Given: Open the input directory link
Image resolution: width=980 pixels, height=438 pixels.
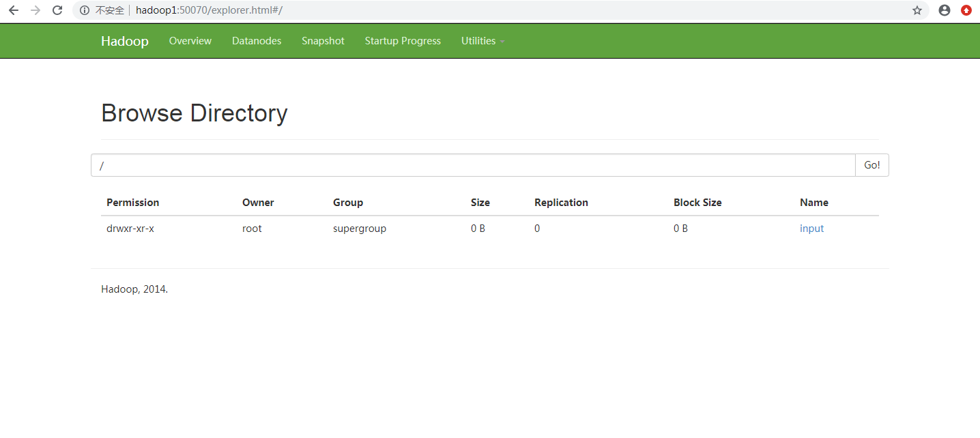Looking at the screenshot, I should (x=811, y=229).
